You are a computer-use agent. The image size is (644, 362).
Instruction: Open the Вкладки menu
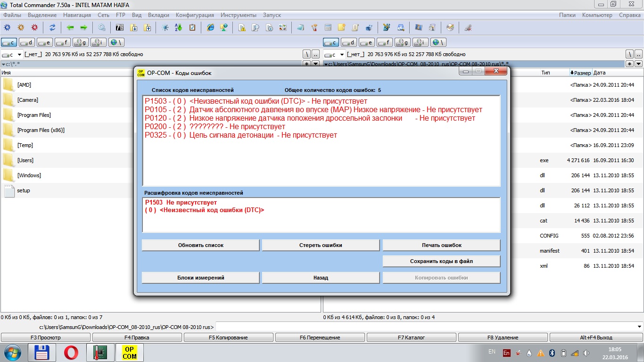158,15
